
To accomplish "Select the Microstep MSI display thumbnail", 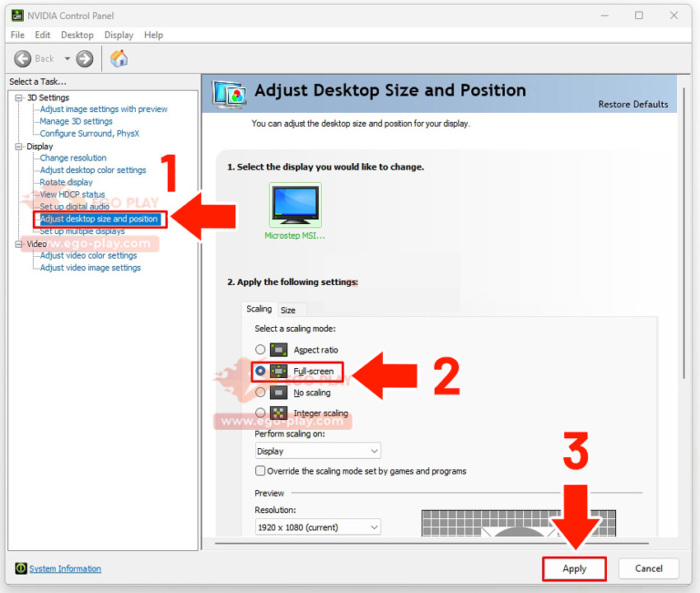I will pos(295,205).
